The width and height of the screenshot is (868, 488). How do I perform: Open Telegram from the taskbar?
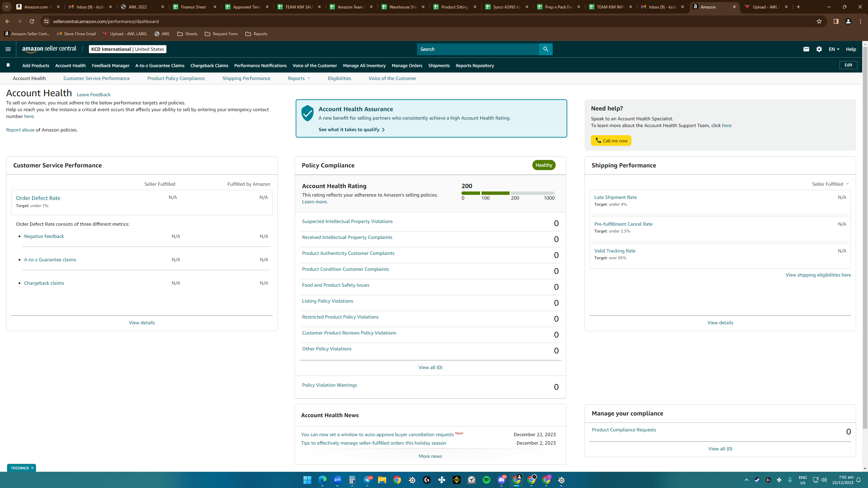(368, 480)
